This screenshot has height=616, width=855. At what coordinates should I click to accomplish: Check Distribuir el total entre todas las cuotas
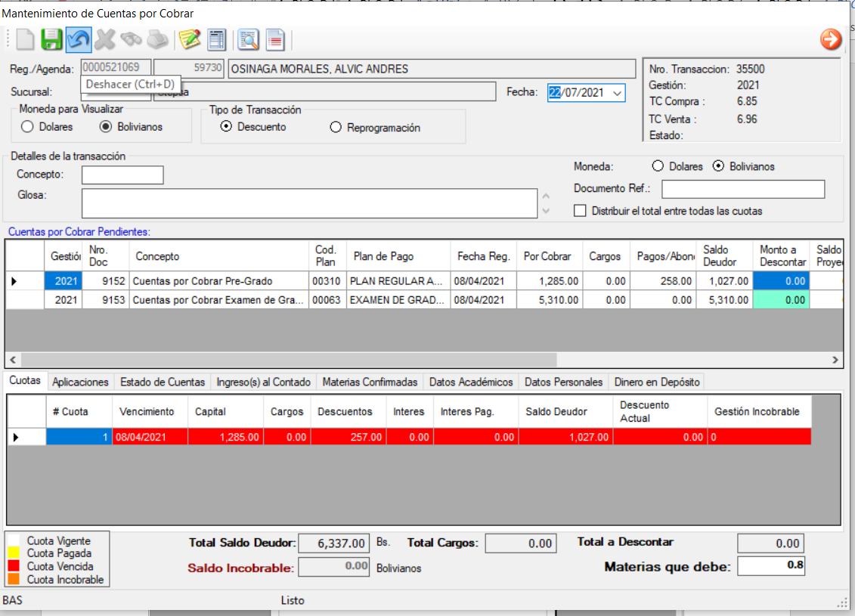point(580,210)
